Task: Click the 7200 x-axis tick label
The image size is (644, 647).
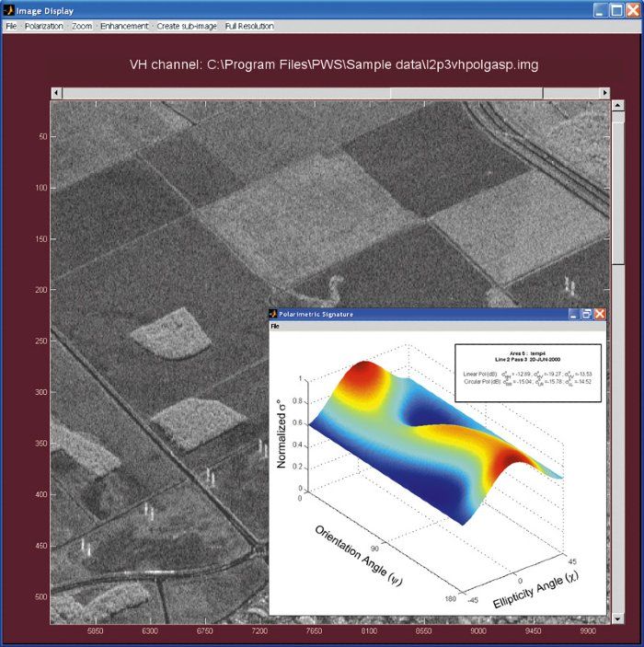Action: (x=259, y=630)
